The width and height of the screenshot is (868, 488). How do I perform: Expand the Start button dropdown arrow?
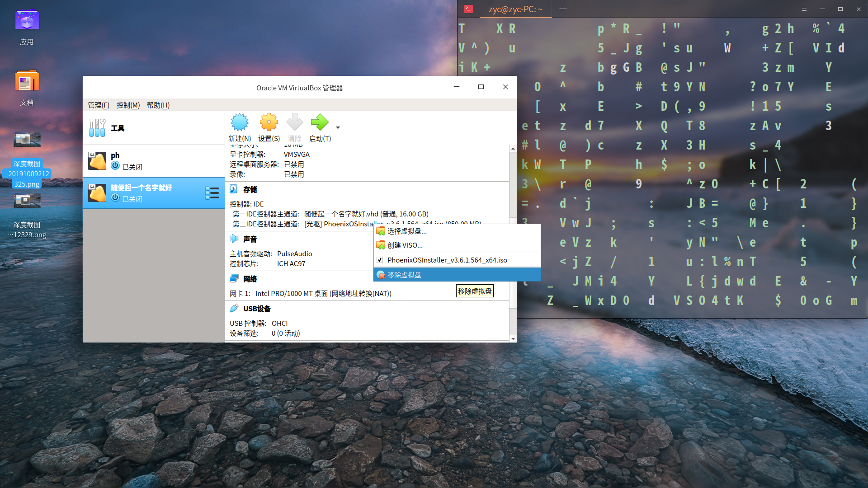[338, 127]
